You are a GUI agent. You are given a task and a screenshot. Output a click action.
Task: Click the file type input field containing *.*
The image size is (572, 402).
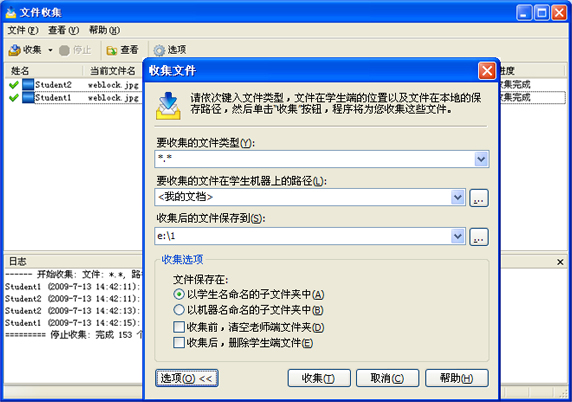(x=314, y=159)
